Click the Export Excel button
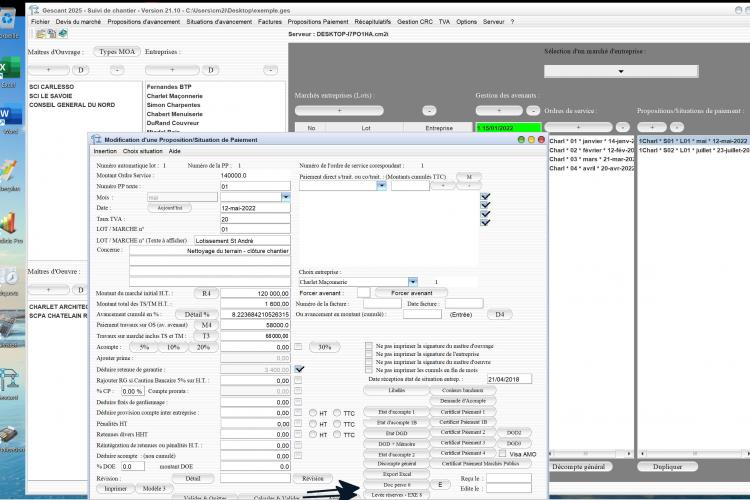Viewport: 750px width, 500px height. click(397, 474)
